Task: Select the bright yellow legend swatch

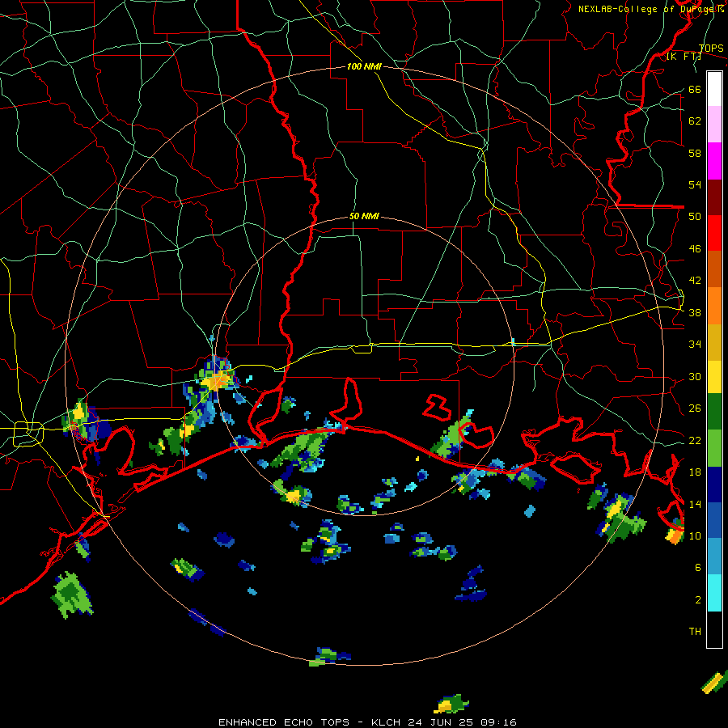Action: (714, 377)
